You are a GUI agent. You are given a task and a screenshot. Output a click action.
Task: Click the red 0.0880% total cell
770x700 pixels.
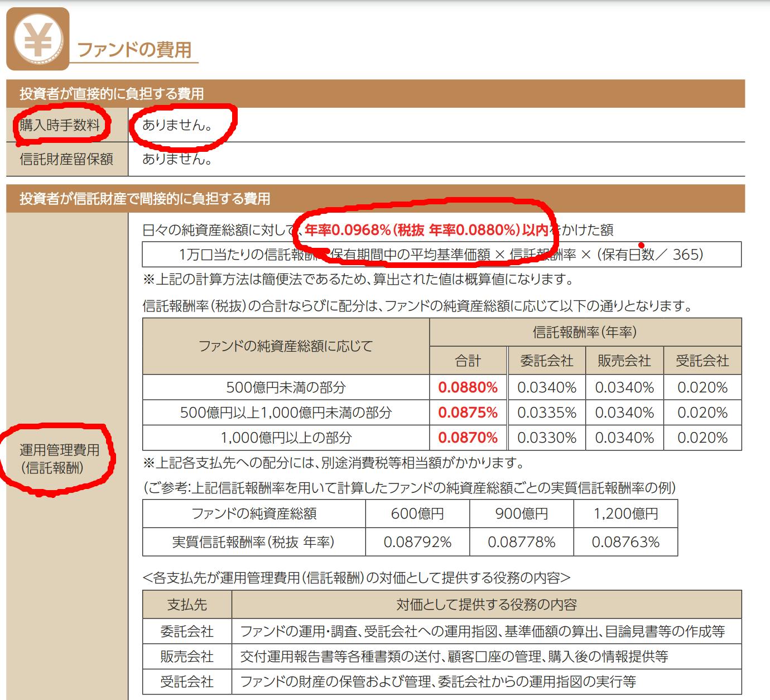click(x=468, y=387)
